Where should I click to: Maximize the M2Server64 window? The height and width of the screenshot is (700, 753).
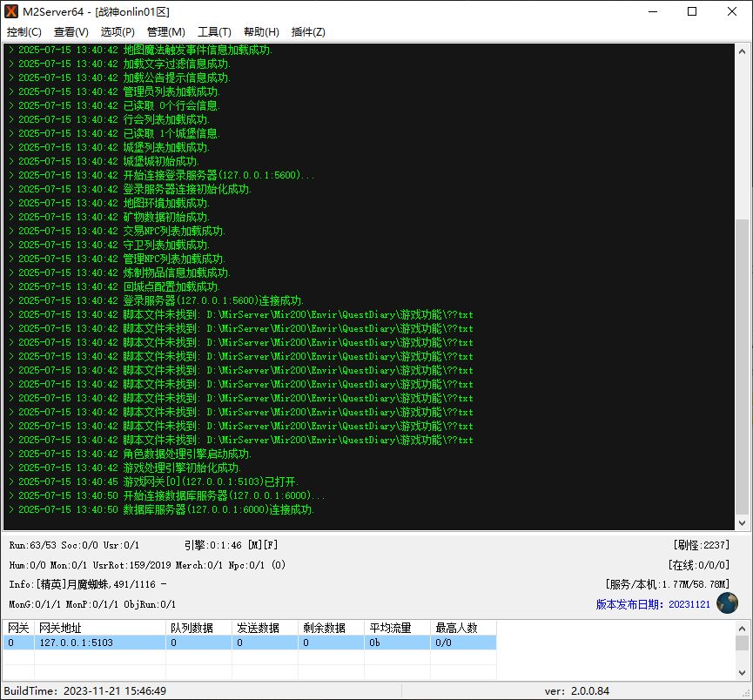click(692, 11)
